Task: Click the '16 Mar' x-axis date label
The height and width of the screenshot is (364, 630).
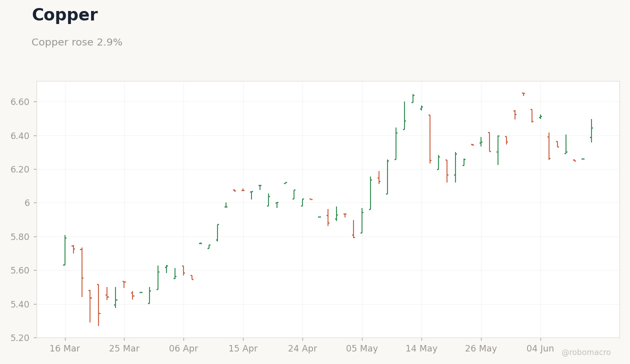Action: 64,349
